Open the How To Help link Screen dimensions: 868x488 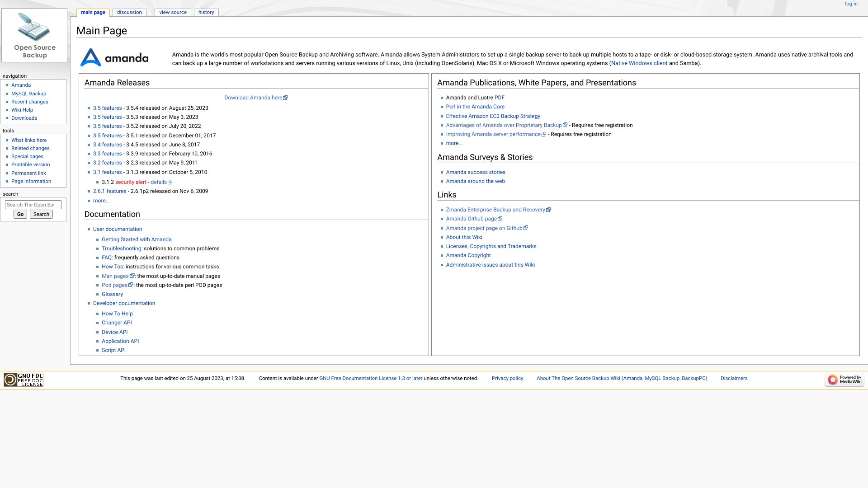[117, 314]
